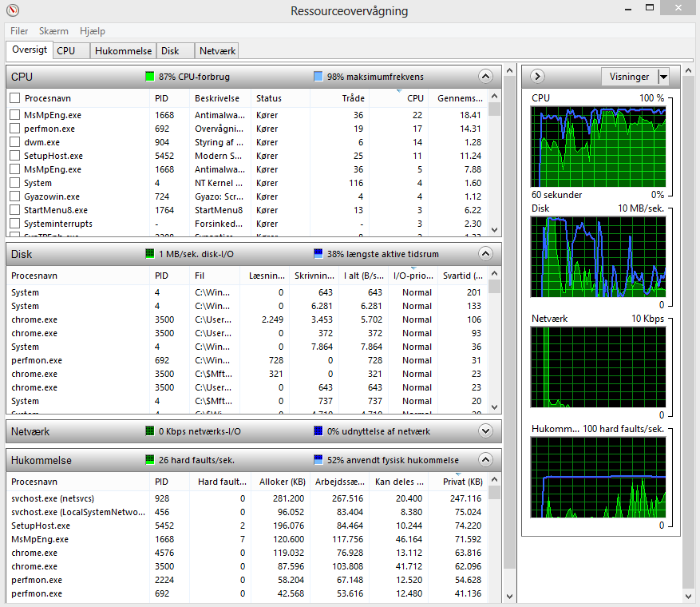Click Hard fault... column header
700x607 pixels.
220,482
